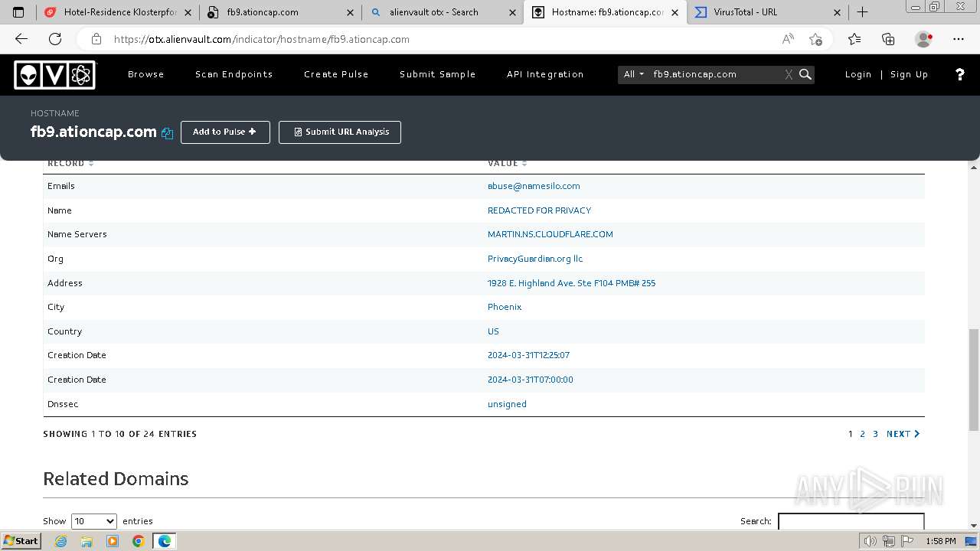This screenshot has height=551, width=980.
Task: Open the Browse menu
Action: [146, 74]
